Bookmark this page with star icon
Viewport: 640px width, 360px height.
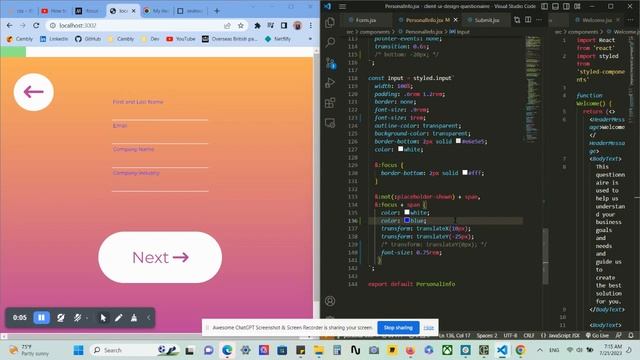[241, 25]
